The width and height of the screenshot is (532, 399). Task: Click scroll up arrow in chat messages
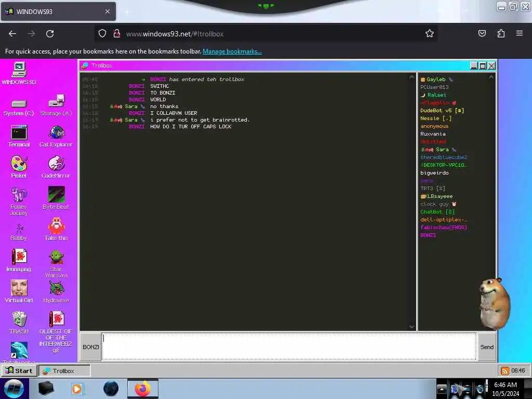411,77
